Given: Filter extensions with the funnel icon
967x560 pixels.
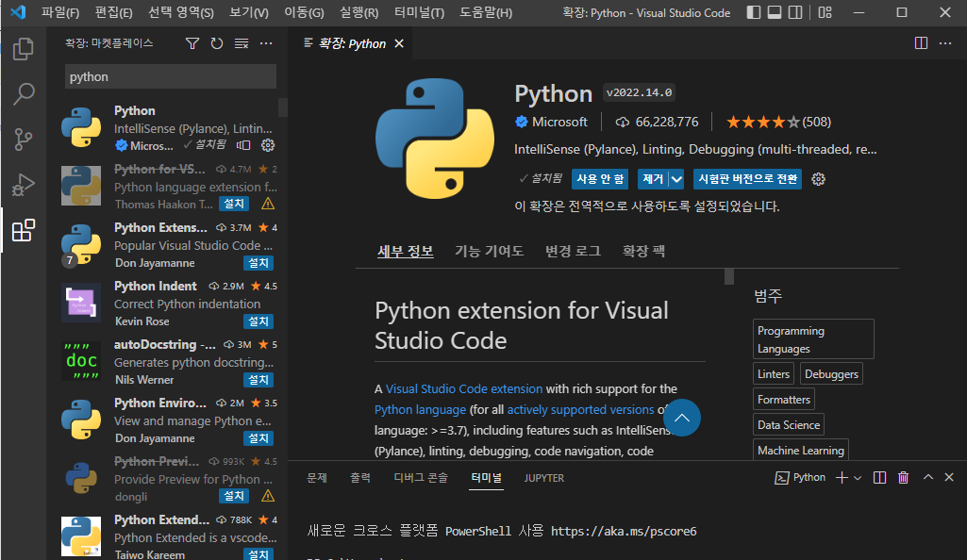Looking at the screenshot, I should (192, 43).
